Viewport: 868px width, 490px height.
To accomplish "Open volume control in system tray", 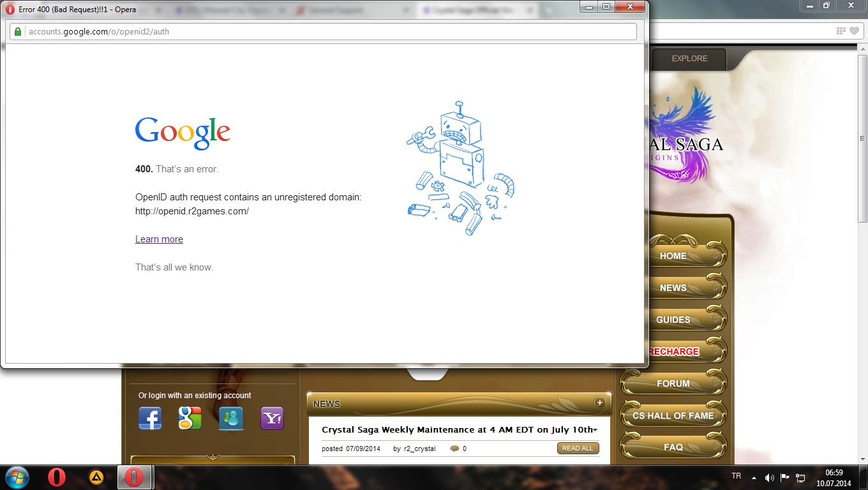I will pos(769,477).
